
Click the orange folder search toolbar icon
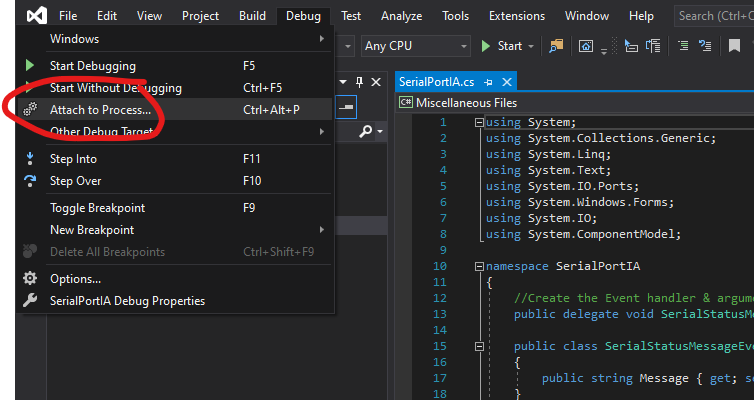click(x=556, y=46)
